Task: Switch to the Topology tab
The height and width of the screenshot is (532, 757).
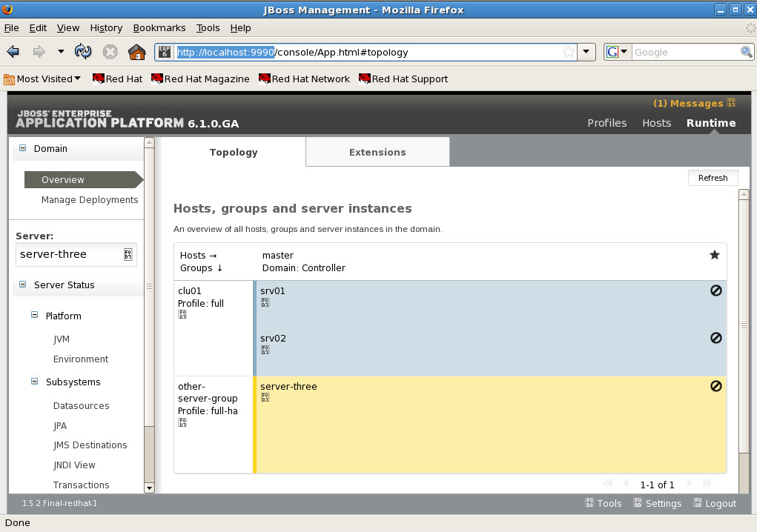Action: [234, 152]
